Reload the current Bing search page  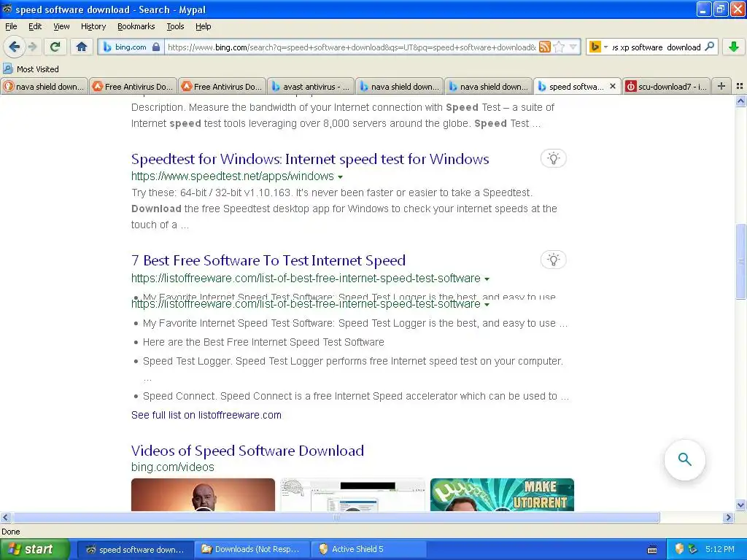point(55,47)
